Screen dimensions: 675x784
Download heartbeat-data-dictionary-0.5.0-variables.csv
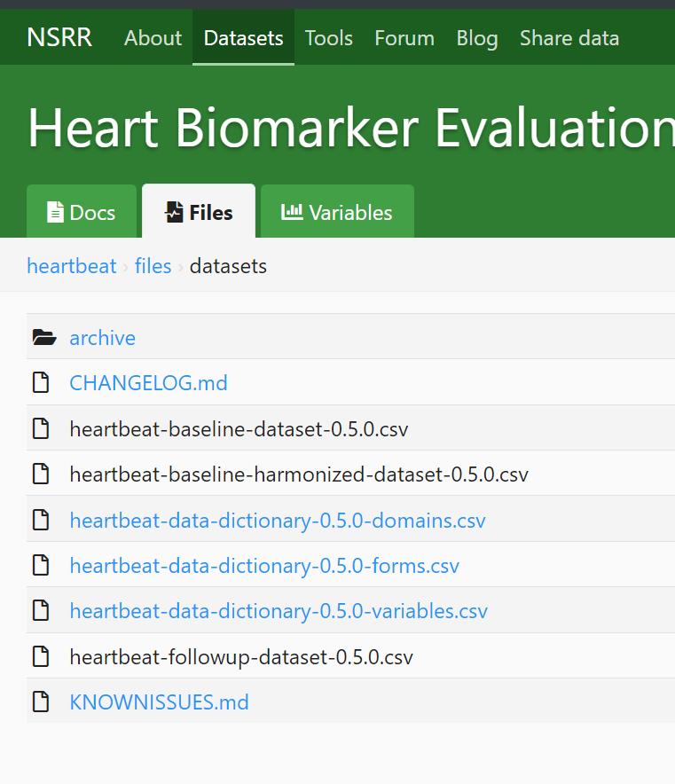click(278, 610)
